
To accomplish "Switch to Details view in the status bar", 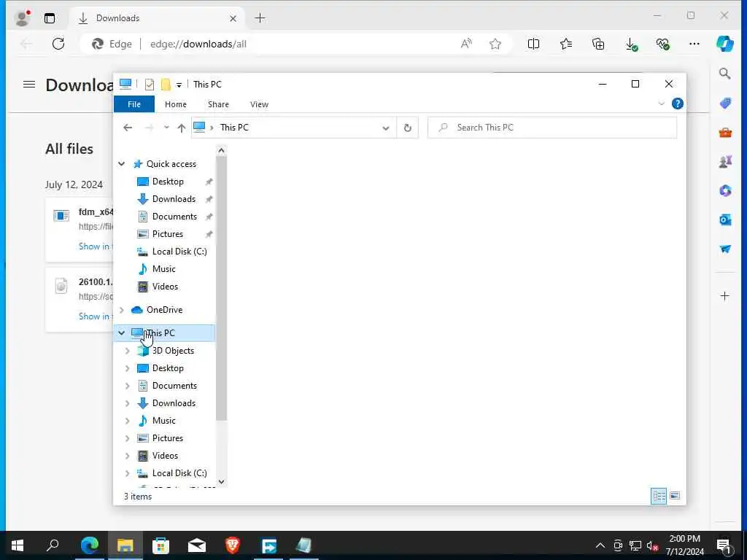I will (659, 496).
